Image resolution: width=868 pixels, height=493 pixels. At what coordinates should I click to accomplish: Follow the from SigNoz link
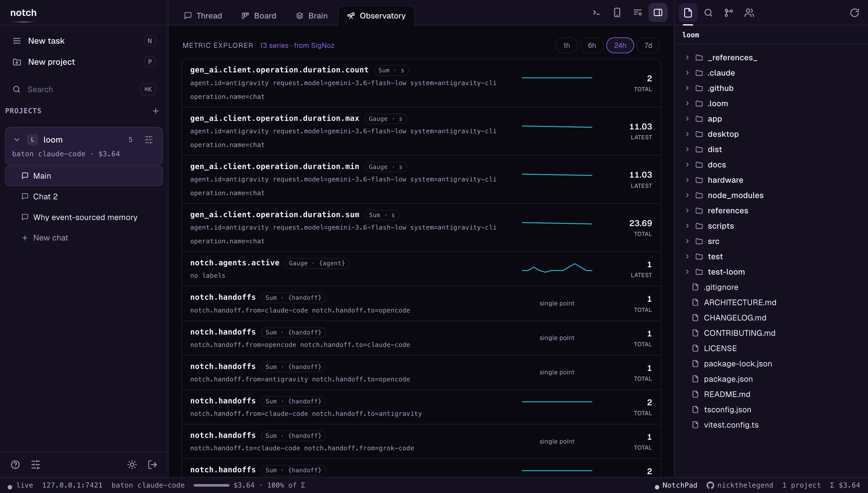(314, 45)
